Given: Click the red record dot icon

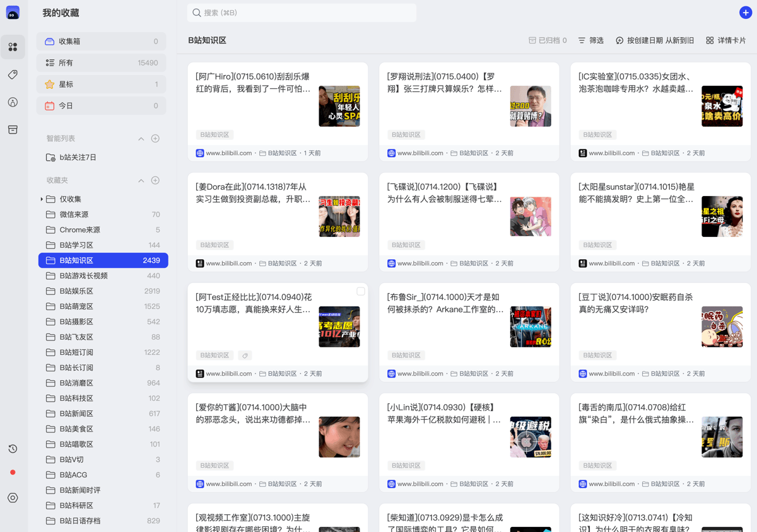Looking at the screenshot, I should (13, 472).
